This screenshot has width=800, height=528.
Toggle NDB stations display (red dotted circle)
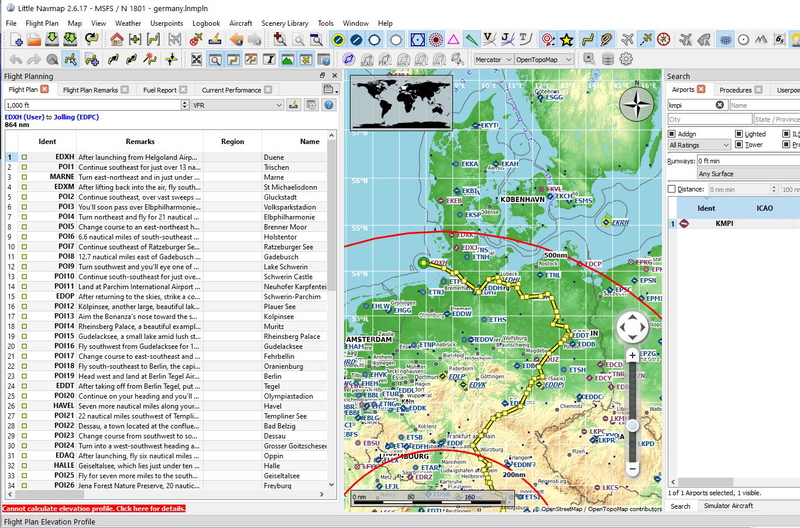click(436, 39)
